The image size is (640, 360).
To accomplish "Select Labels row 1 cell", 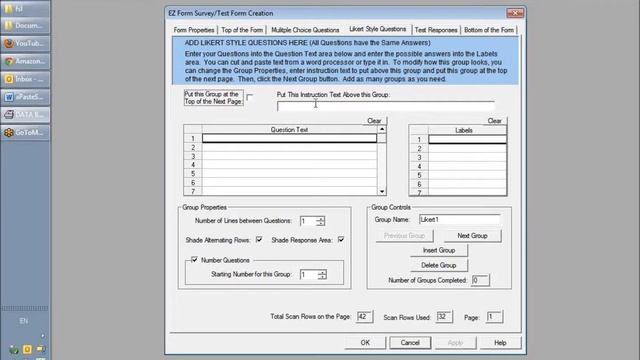I will (467, 139).
